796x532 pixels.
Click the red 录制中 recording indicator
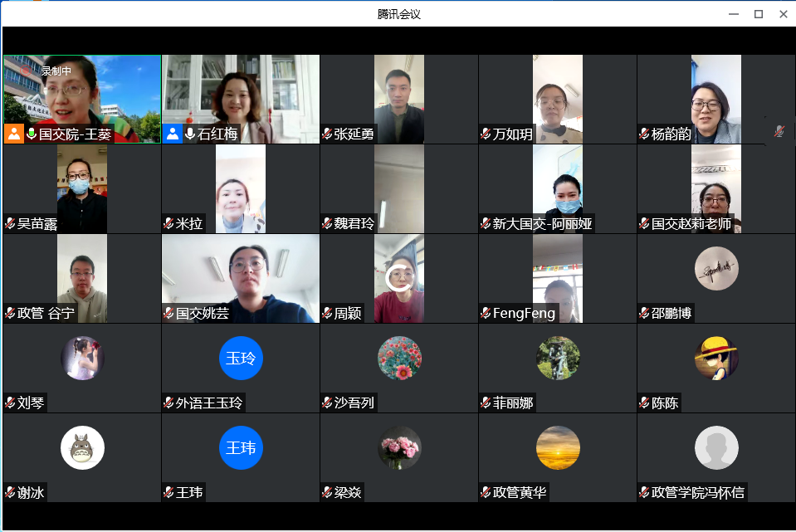click(46, 71)
